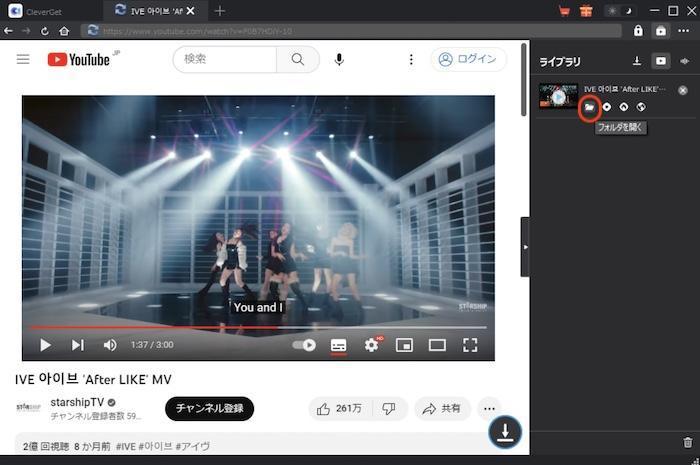Open the shopping cart icon in the title bar
Viewport: 700px width, 465px height.
564,11
